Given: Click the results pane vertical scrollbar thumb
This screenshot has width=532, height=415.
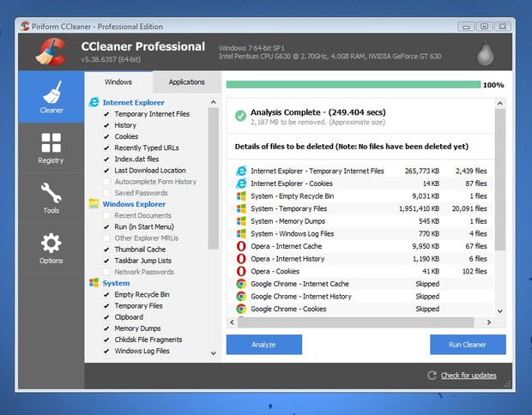Looking at the screenshot, I should pos(500,180).
